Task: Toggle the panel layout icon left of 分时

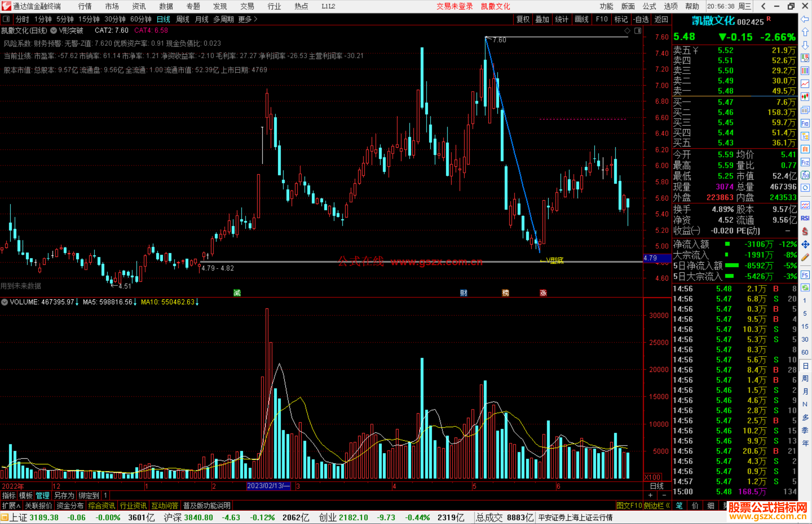Action: click(6, 19)
